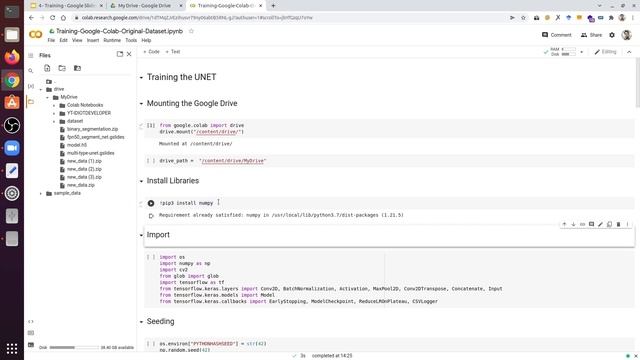Add a new Text cell

click(173, 52)
